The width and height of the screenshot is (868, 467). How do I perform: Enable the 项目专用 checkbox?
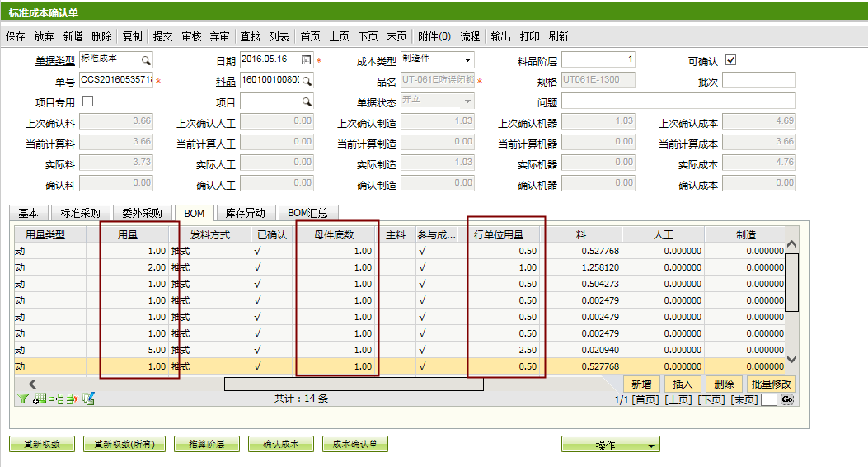[88, 101]
